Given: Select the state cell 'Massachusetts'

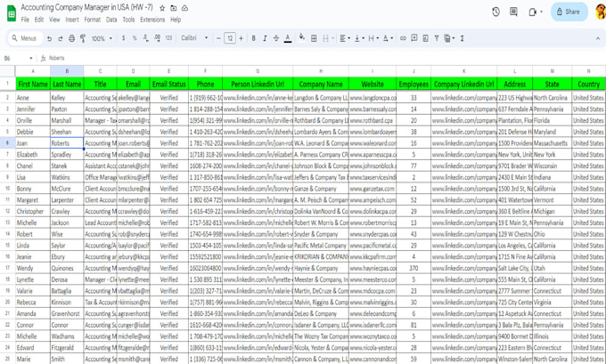Looking at the screenshot, I should pos(552,143).
